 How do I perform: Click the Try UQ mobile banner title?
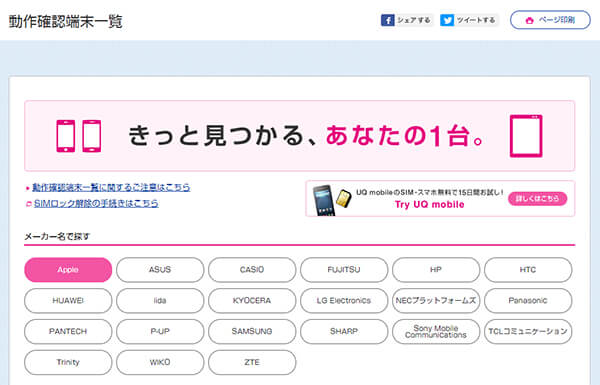coord(430,204)
